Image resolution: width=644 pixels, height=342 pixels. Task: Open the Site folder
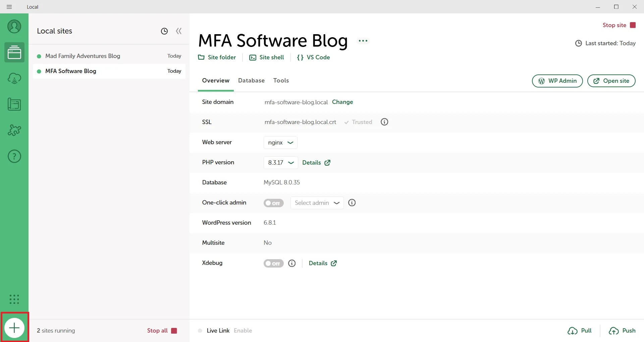pos(217,57)
